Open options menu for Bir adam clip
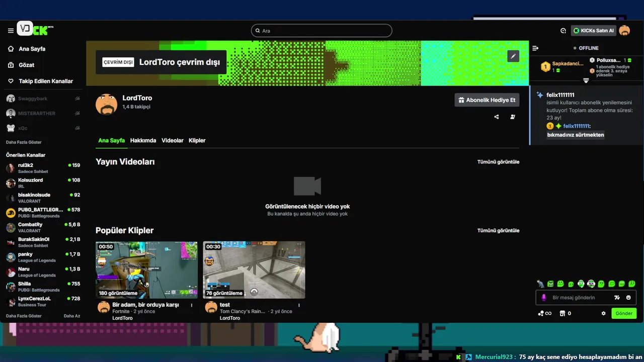This screenshot has height=362, width=644. (x=192, y=305)
